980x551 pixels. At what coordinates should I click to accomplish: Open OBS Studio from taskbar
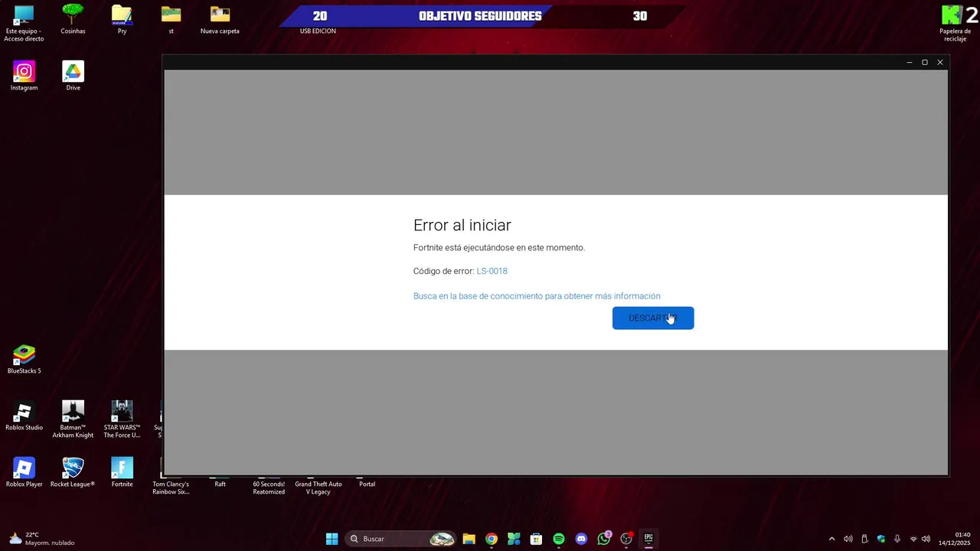pos(626,539)
